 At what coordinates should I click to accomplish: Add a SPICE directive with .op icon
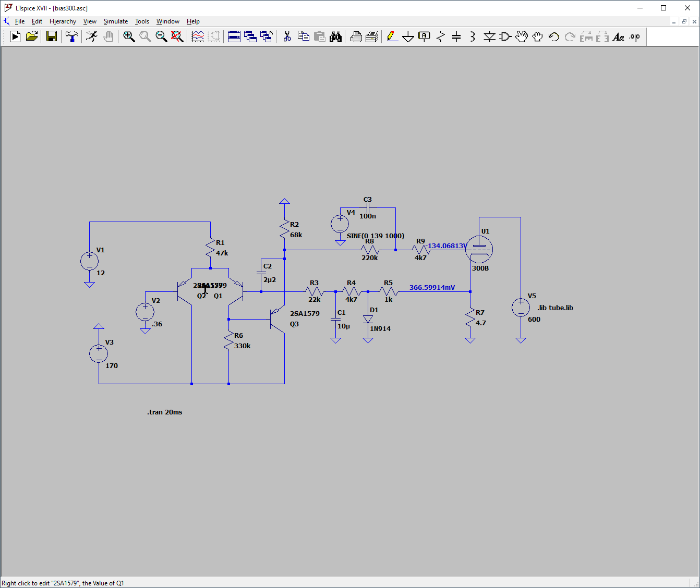(x=634, y=36)
